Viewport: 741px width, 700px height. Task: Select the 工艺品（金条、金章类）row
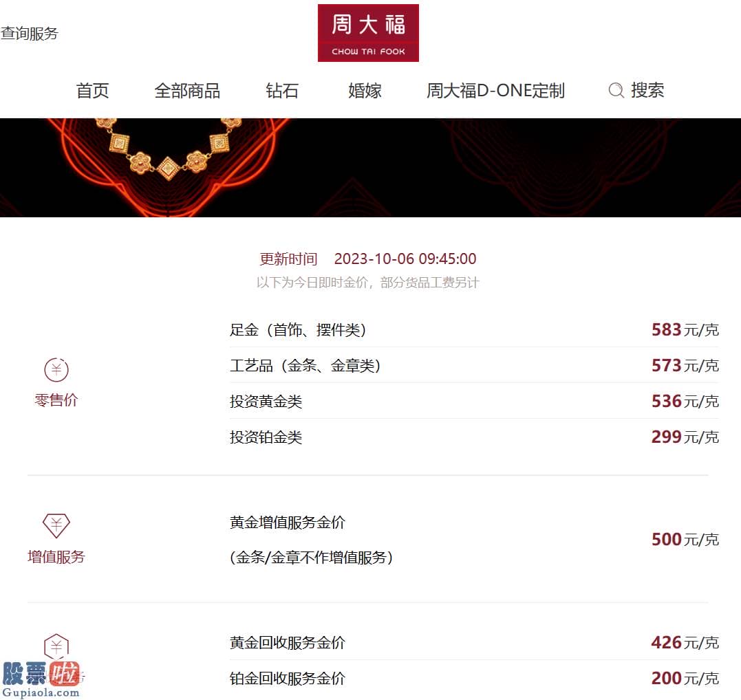[x=474, y=365]
